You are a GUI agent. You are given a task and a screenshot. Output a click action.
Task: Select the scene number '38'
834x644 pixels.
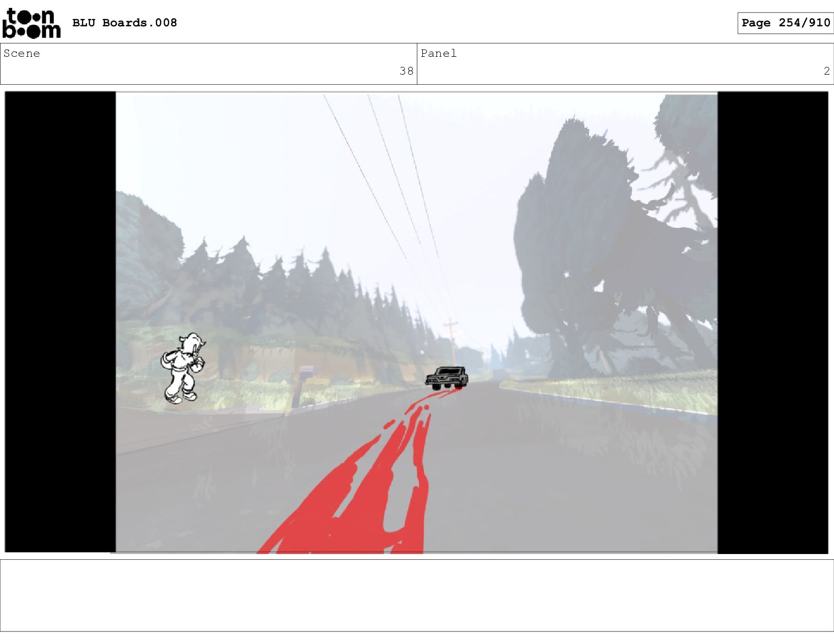tap(406, 71)
